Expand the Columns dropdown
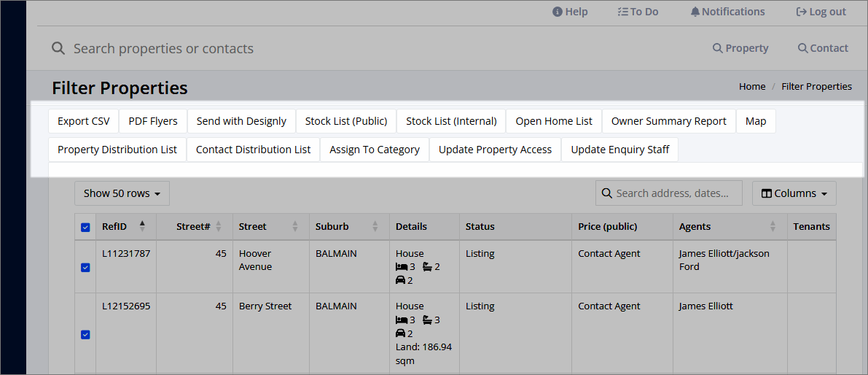The height and width of the screenshot is (375, 868). [x=794, y=193]
